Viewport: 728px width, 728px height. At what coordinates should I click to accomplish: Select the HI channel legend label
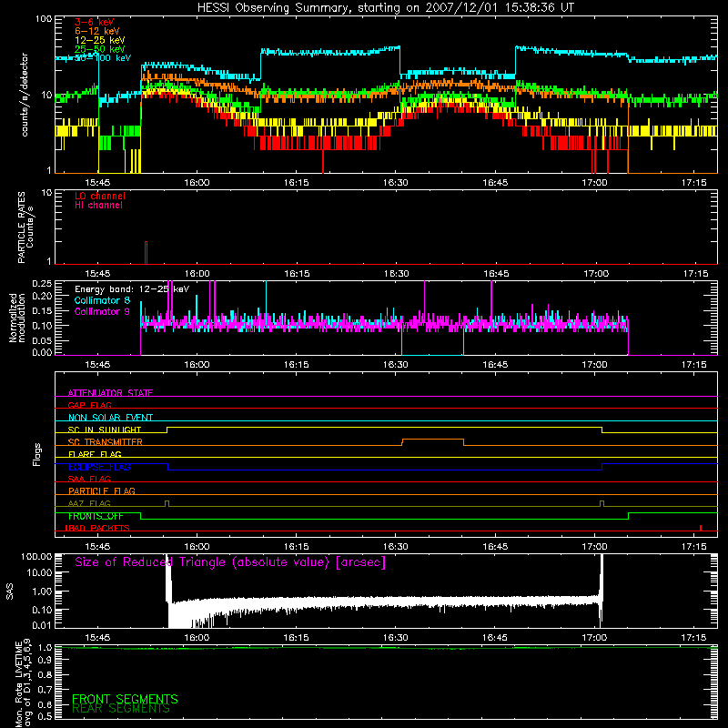click(98, 206)
